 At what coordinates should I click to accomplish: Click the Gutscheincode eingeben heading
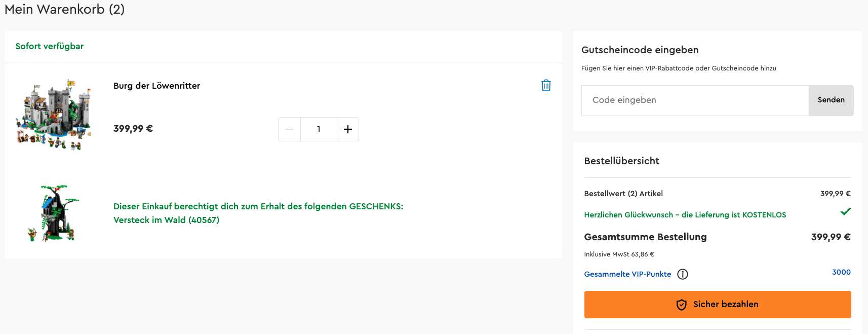[640, 50]
